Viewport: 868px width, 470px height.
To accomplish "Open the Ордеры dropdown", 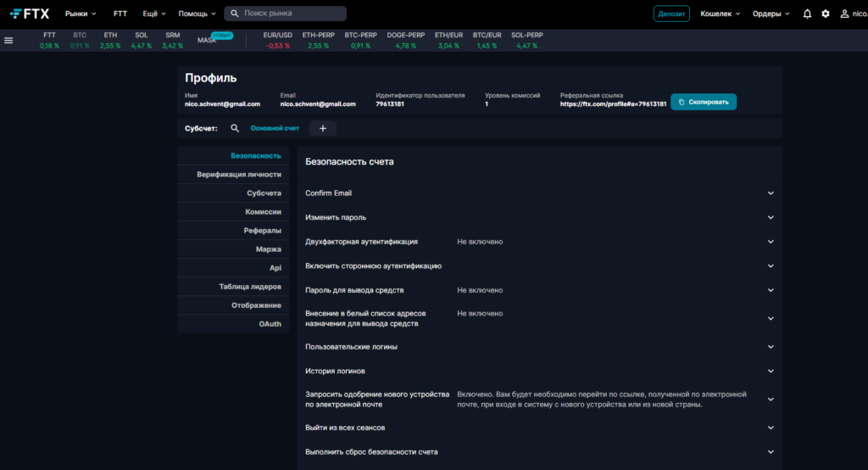I will 770,14.
